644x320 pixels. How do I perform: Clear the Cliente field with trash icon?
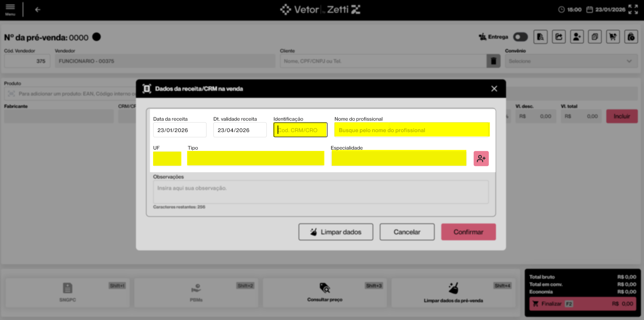point(493,61)
